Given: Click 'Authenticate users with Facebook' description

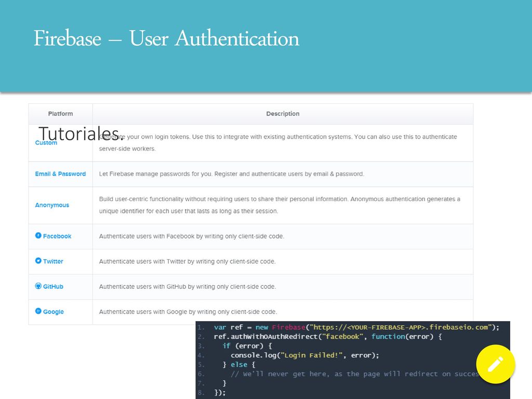Looking at the screenshot, I should (x=191, y=236).
